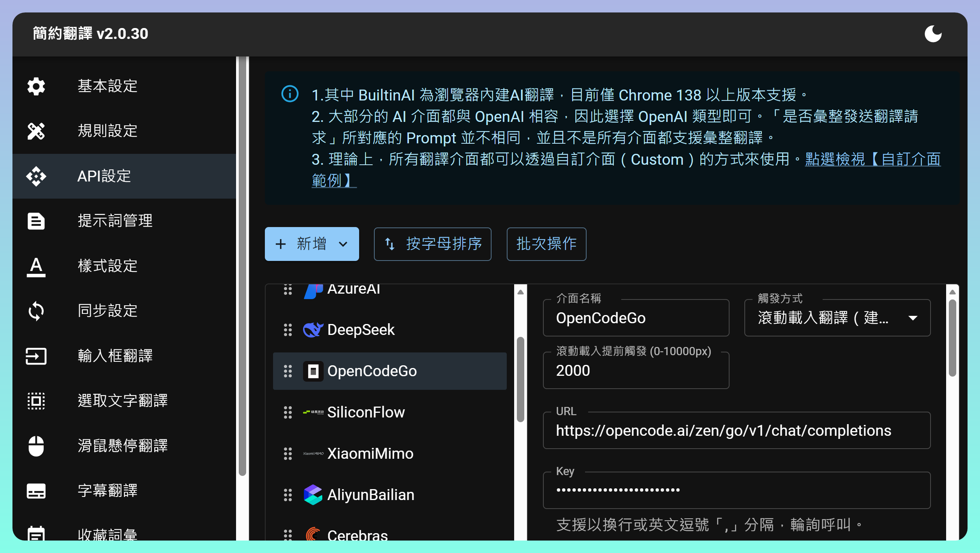Click the 選取文字翻譯 selection icon
Viewport: 980px width, 553px height.
pyautogui.click(x=36, y=401)
